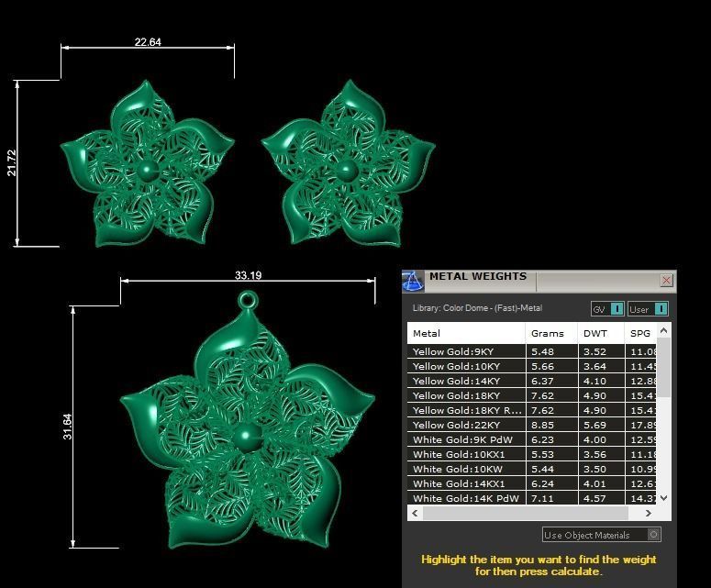Select Yellow Gold:14KY row
The image size is (711, 588).
point(531,381)
